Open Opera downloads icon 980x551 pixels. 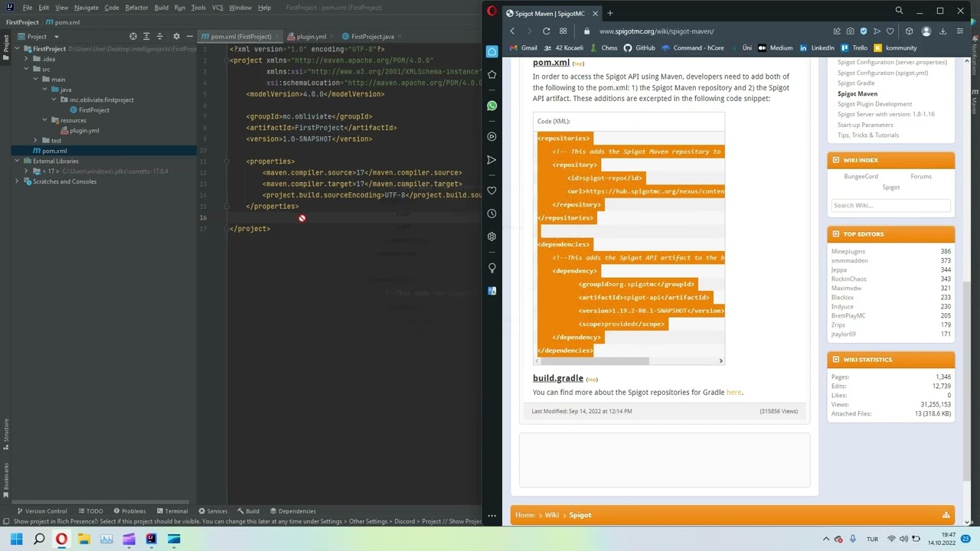pos(942,31)
